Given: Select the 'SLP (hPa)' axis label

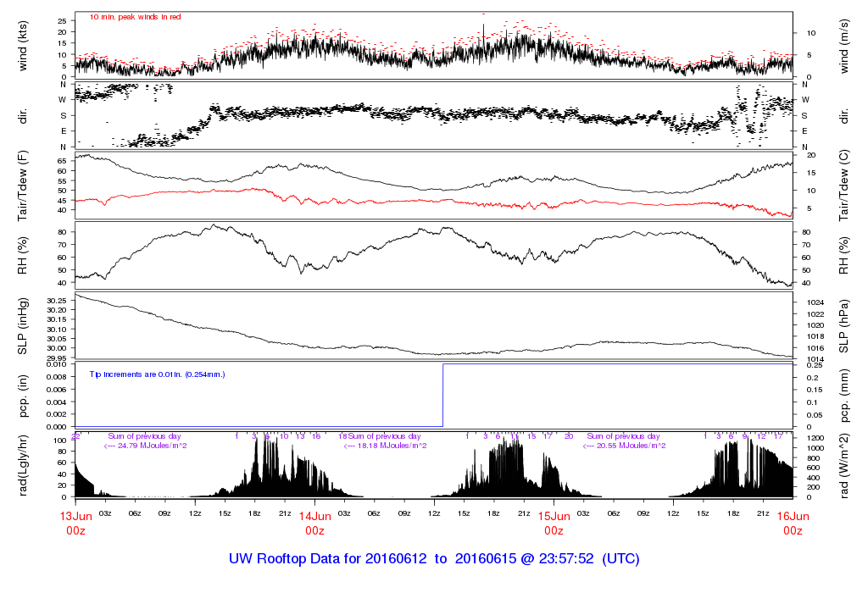Looking at the screenshot, I should pyautogui.click(x=843, y=326).
